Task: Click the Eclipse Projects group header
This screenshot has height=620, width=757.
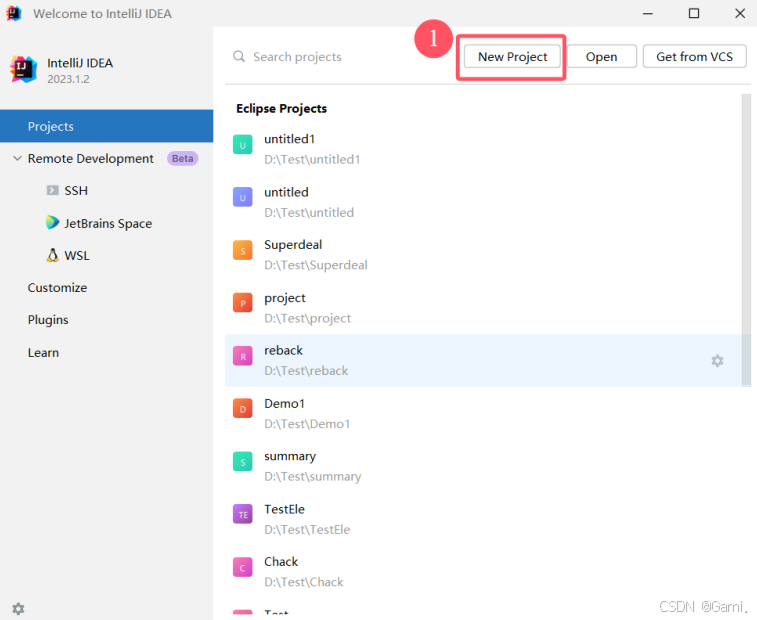Action: (x=281, y=109)
